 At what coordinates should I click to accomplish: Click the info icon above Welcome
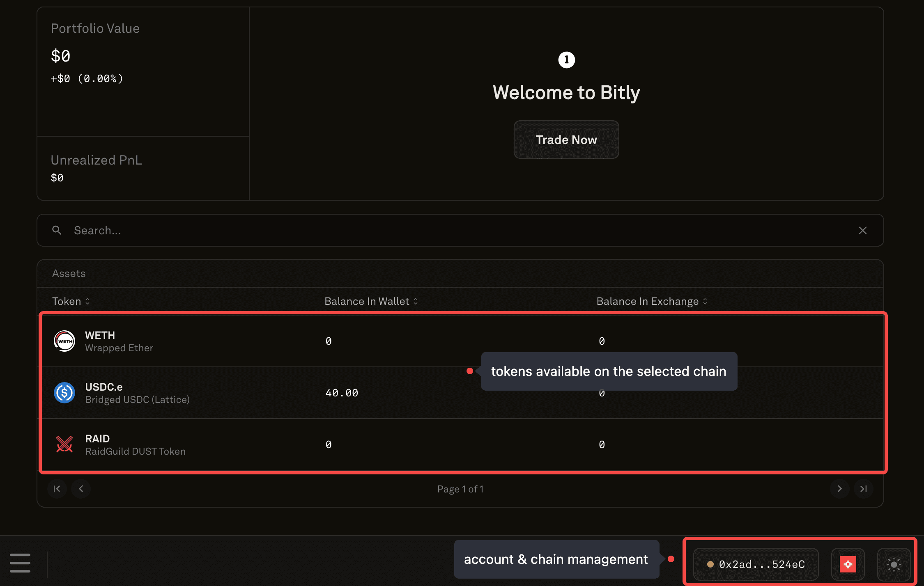[566, 60]
